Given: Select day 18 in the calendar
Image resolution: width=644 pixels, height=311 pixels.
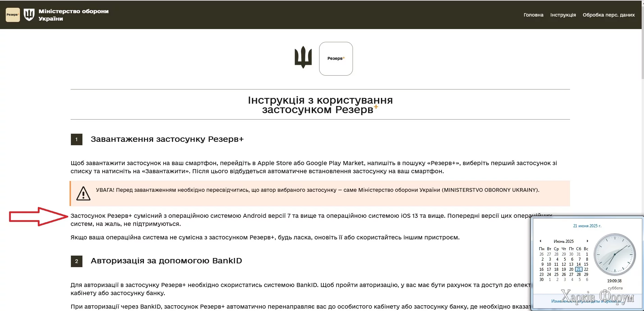Looking at the screenshot, I should [557, 269].
